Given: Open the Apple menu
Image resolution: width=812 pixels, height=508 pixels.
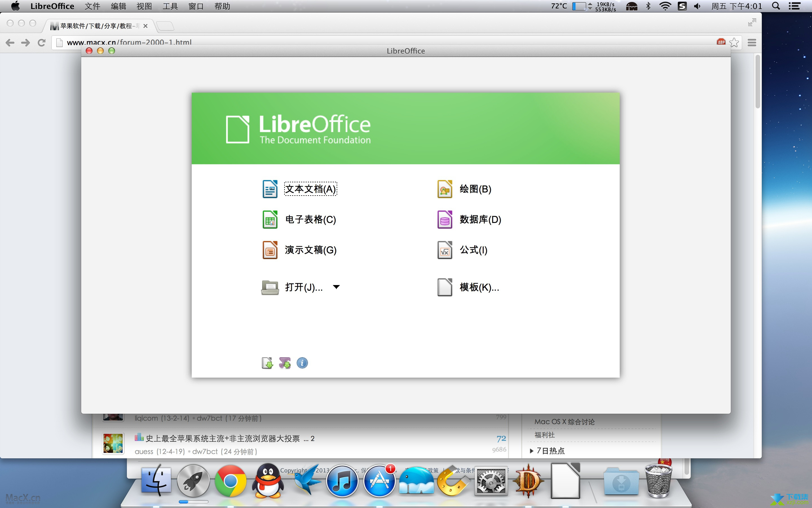Looking at the screenshot, I should tap(16, 6).
